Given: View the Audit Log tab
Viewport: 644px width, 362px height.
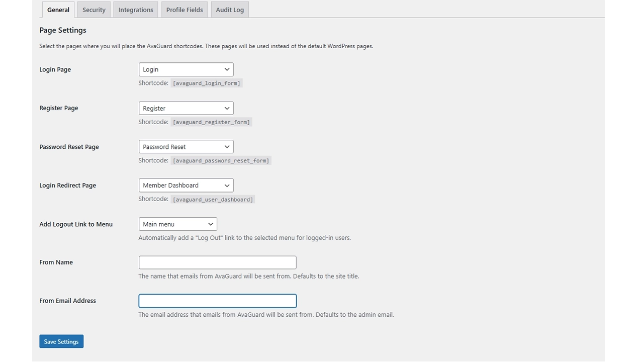Looking at the screenshot, I should tap(230, 10).
